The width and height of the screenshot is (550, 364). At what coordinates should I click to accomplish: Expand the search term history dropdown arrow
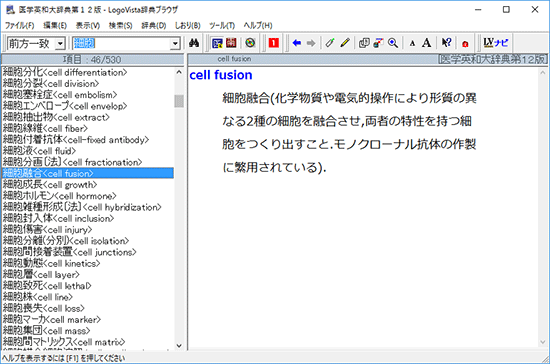point(175,43)
